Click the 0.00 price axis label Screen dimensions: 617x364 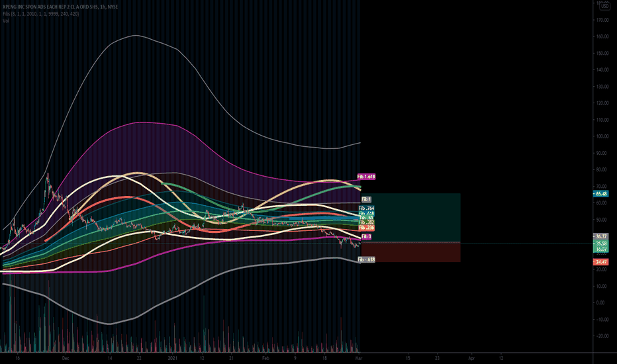point(600,302)
